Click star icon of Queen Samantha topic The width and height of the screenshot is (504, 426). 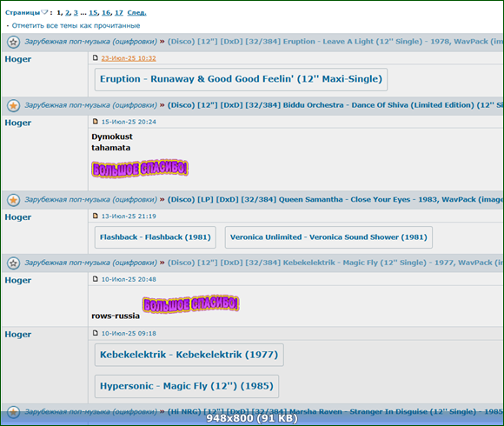tap(14, 200)
